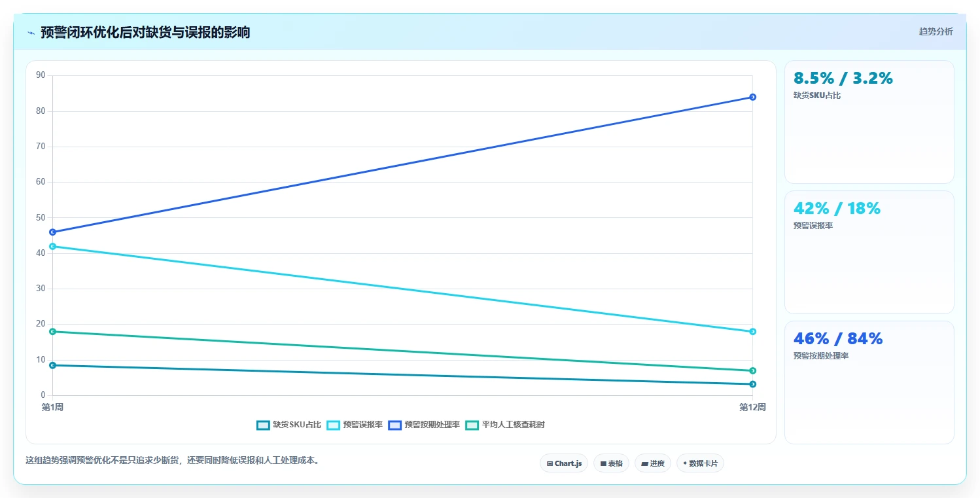Click the Chart.js tag button
The height and width of the screenshot is (498, 980).
tap(565, 463)
